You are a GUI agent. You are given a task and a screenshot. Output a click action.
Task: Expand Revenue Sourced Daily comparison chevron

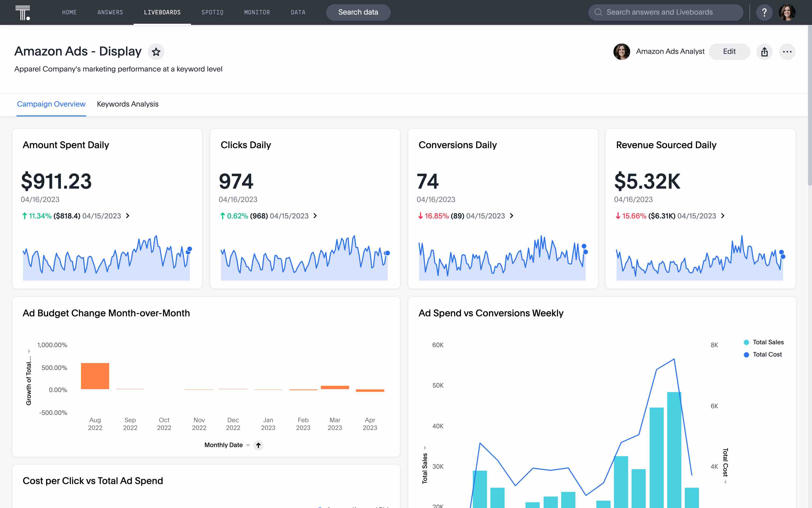pyautogui.click(x=723, y=216)
